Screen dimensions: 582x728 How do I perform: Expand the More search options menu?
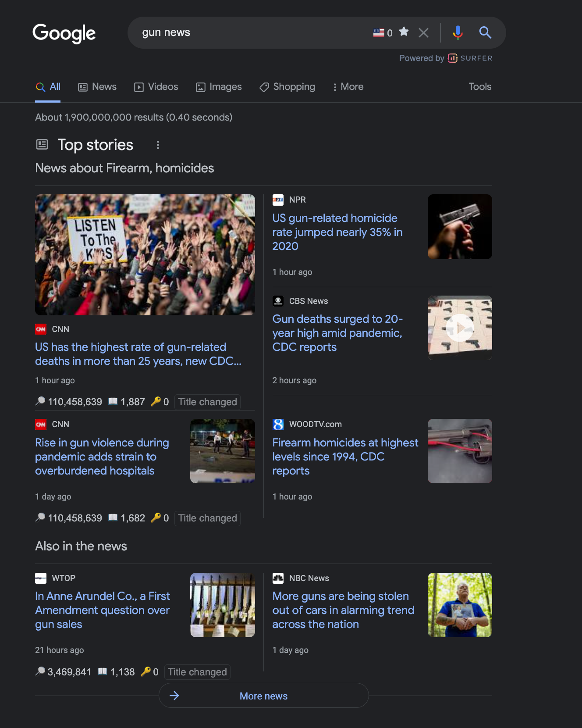point(348,87)
